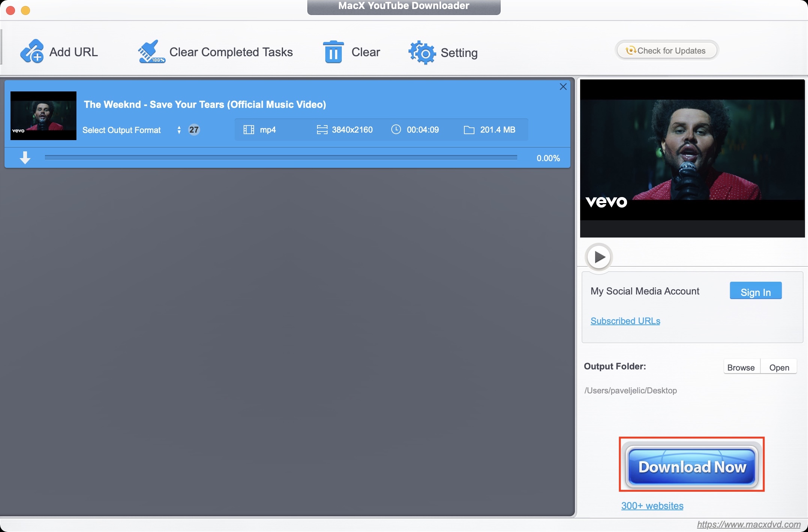Image resolution: width=808 pixels, height=532 pixels.
Task: Click Check for Updates button
Action: [667, 51]
